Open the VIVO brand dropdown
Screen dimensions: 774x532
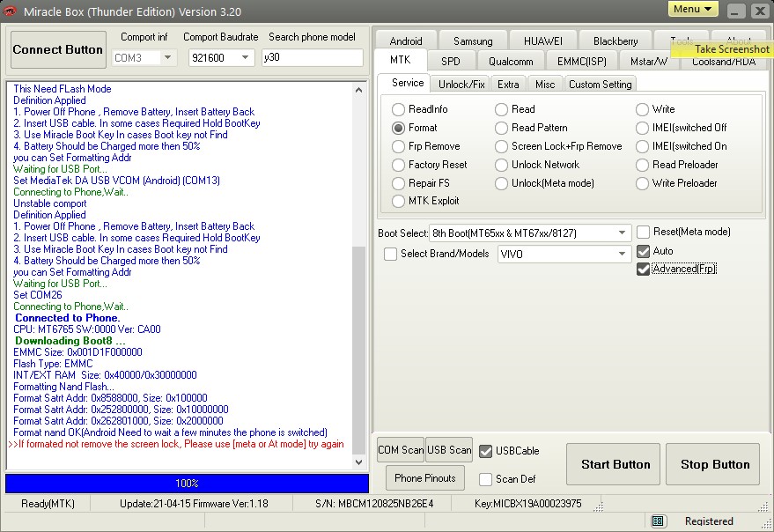point(622,254)
